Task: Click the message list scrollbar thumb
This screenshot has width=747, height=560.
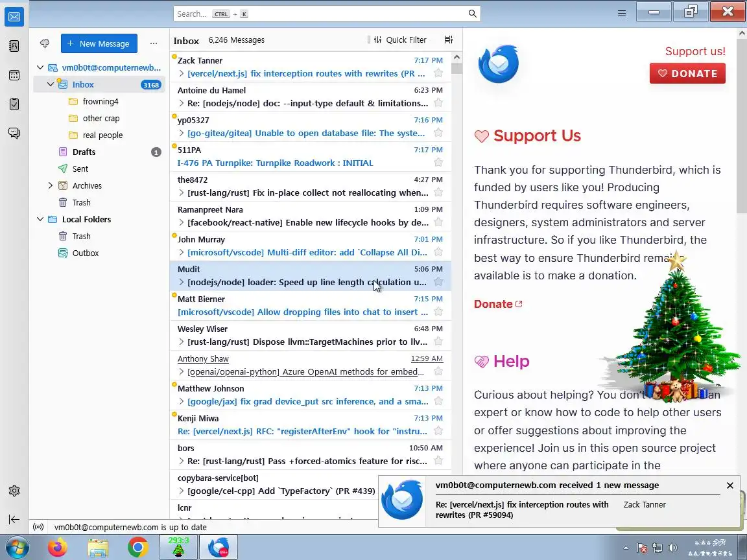Action: [457, 69]
